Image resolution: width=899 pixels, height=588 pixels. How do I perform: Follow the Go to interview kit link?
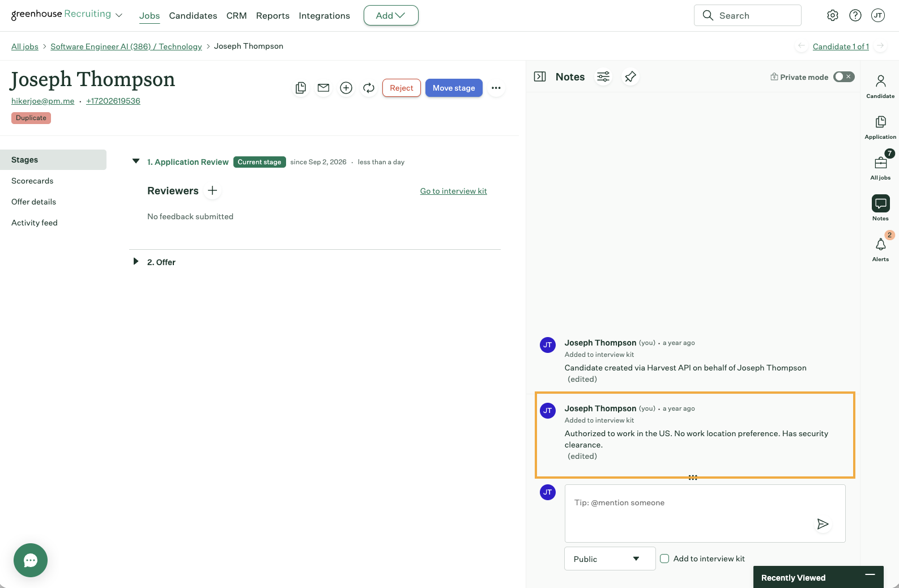(x=453, y=191)
